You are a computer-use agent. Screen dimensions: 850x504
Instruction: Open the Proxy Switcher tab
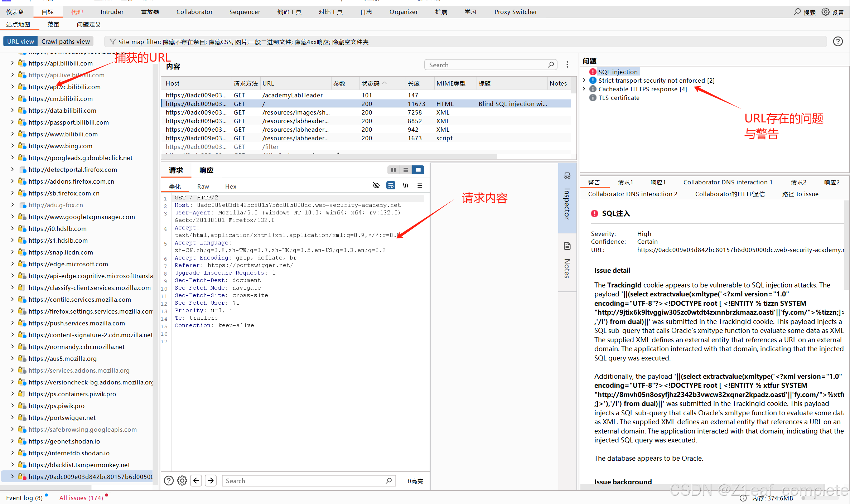[x=516, y=12]
